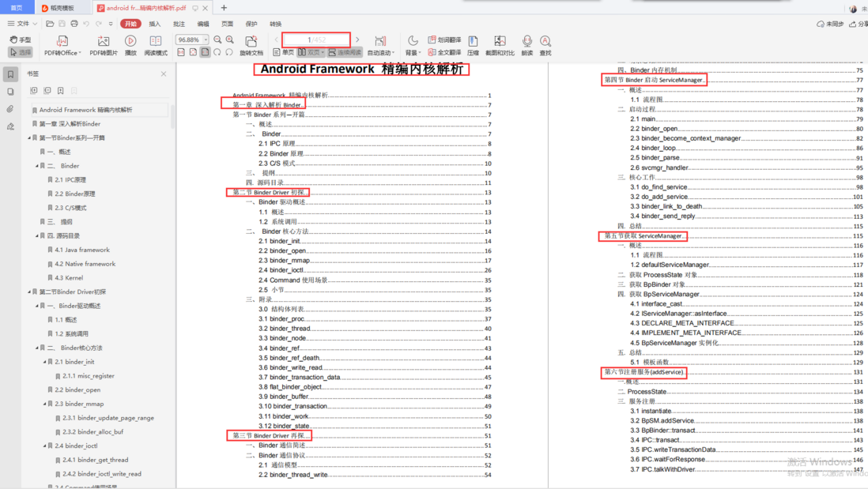Open quick access toolbar customize arrow
The width and height of the screenshot is (868, 489).
(x=111, y=24)
